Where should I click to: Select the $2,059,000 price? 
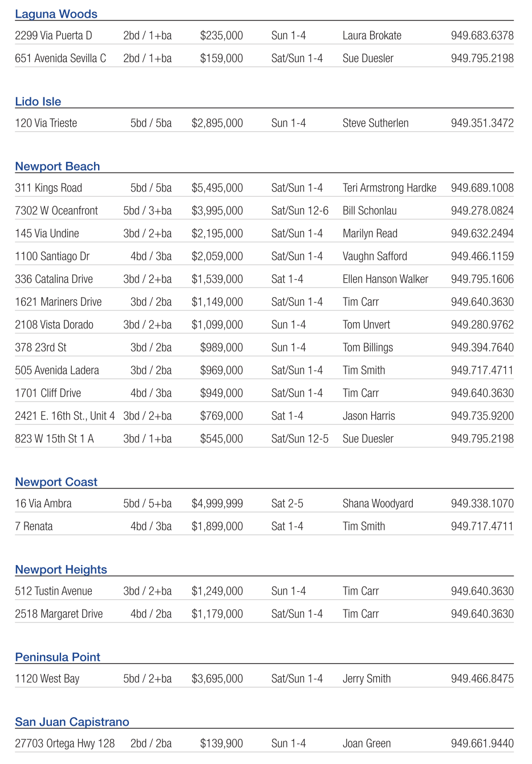pyautogui.click(x=217, y=257)
